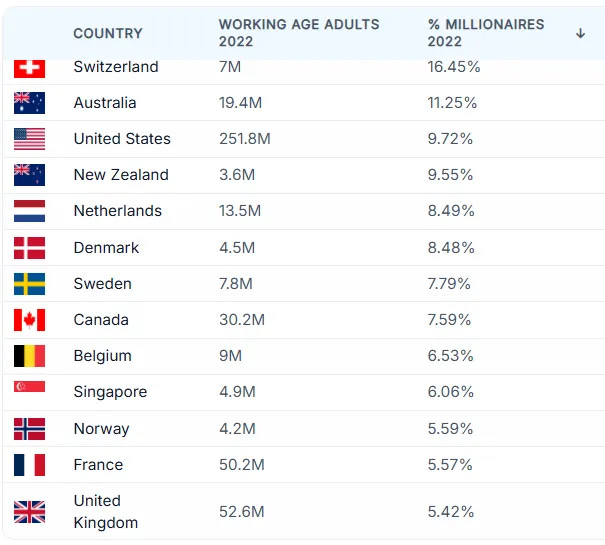Click the United States flag icon
605x545 pixels.
29,139
